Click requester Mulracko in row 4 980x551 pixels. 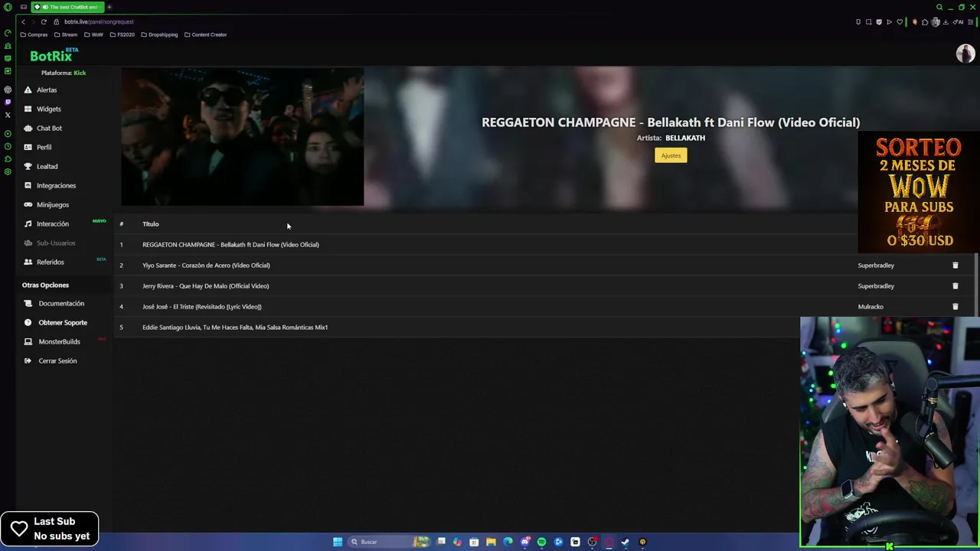tap(871, 307)
